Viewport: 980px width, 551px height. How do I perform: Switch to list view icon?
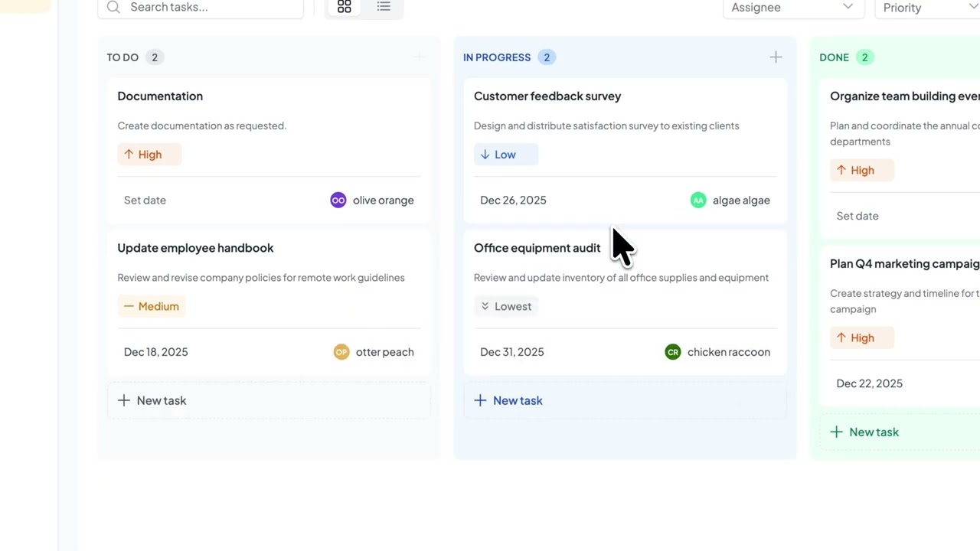click(x=384, y=7)
